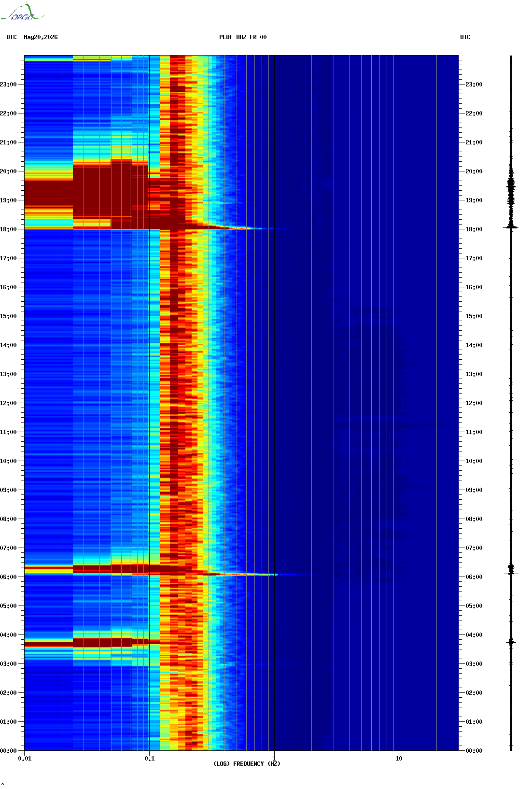
Task: Click the top-right UTC label
Action: coord(465,37)
